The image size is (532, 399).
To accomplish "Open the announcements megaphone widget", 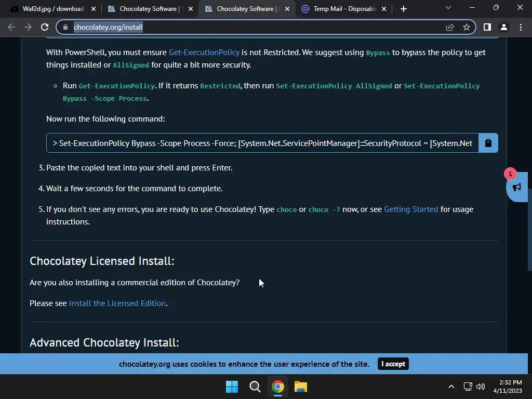I will [x=516, y=187].
